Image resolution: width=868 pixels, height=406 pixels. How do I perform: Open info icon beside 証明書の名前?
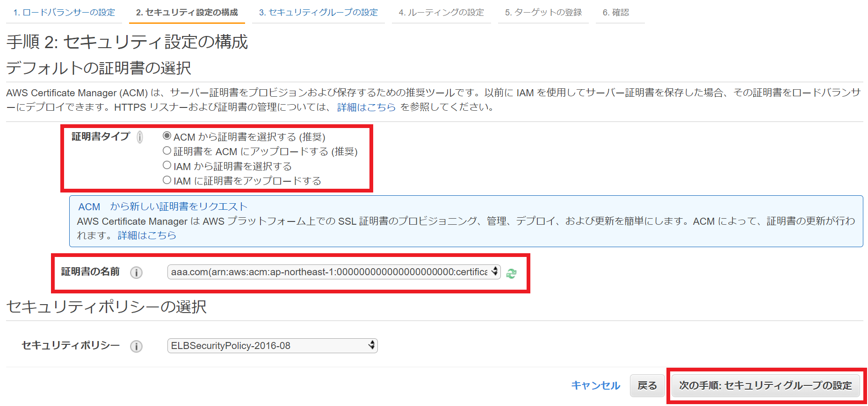click(136, 272)
